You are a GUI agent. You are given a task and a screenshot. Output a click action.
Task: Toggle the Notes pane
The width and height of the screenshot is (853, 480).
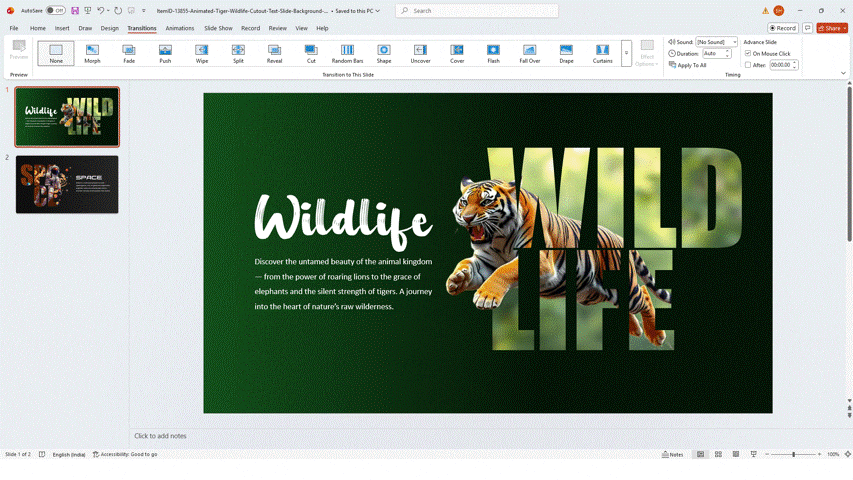tap(673, 454)
